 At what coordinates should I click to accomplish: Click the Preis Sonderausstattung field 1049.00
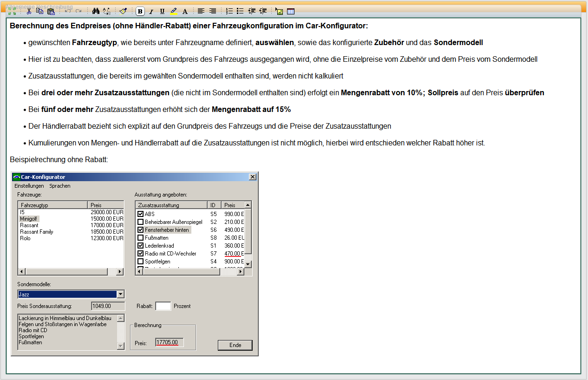[x=108, y=306]
